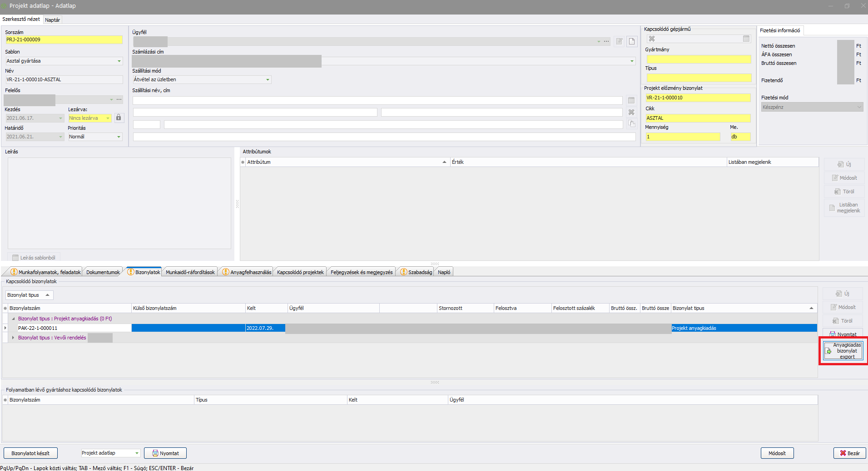
Task: Collapse the Projekt anyagkiadás group row
Action: (x=13, y=319)
